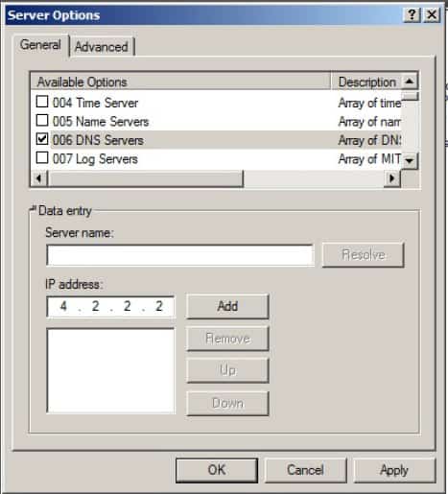The height and width of the screenshot is (494, 448).
Task: Click the horizontal scrollbar thumb of options list
Action: [146, 178]
